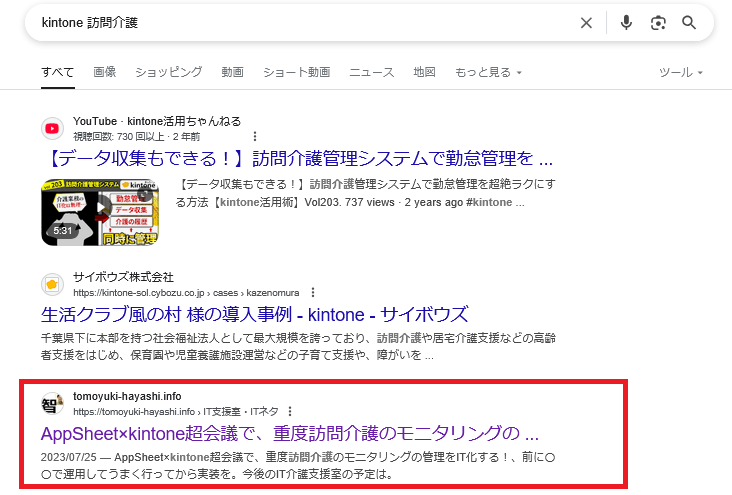Viewport: 732px width, 495px height.
Task: Click the tomoyuki-hayashi.info site name
Action: (x=127, y=396)
